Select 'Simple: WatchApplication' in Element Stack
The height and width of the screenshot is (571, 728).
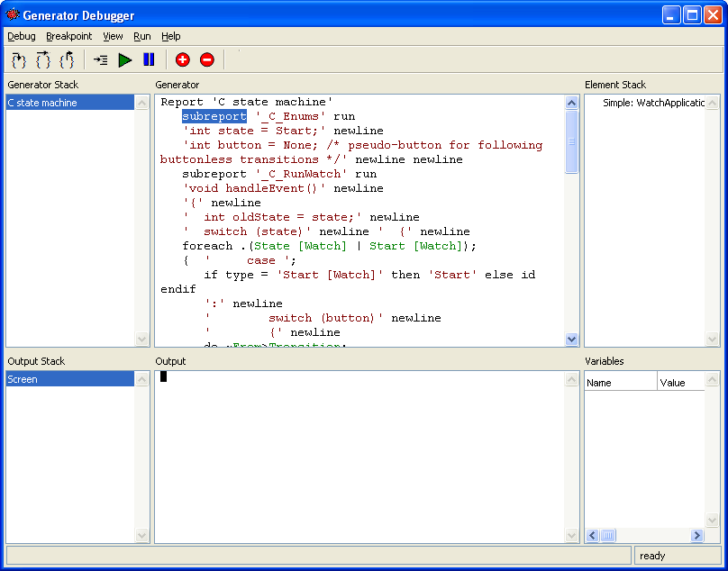pyautogui.click(x=652, y=103)
